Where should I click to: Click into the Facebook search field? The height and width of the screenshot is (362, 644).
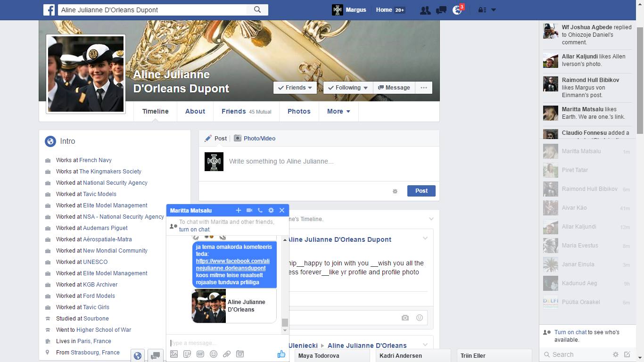pyautogui.click(x=152, y=9)
